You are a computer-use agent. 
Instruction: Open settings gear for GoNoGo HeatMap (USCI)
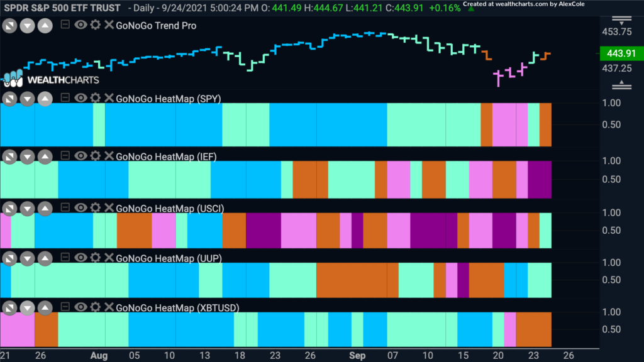coord(96,207)
